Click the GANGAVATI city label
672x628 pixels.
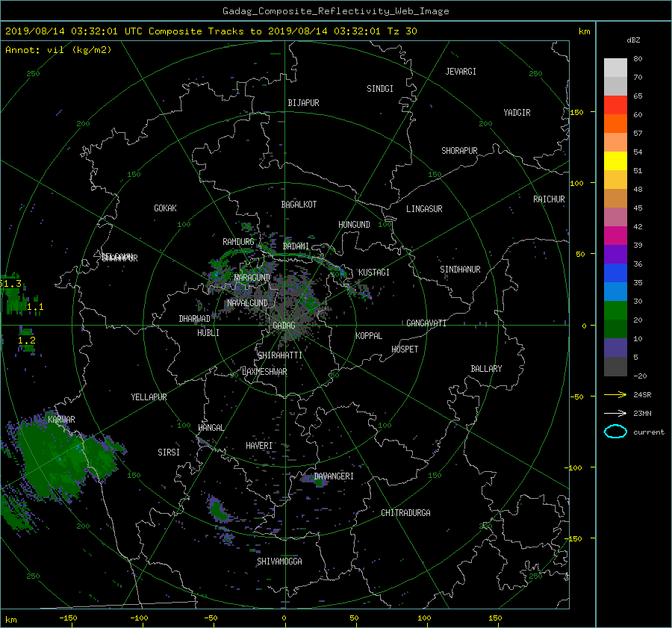coord(426,323)
